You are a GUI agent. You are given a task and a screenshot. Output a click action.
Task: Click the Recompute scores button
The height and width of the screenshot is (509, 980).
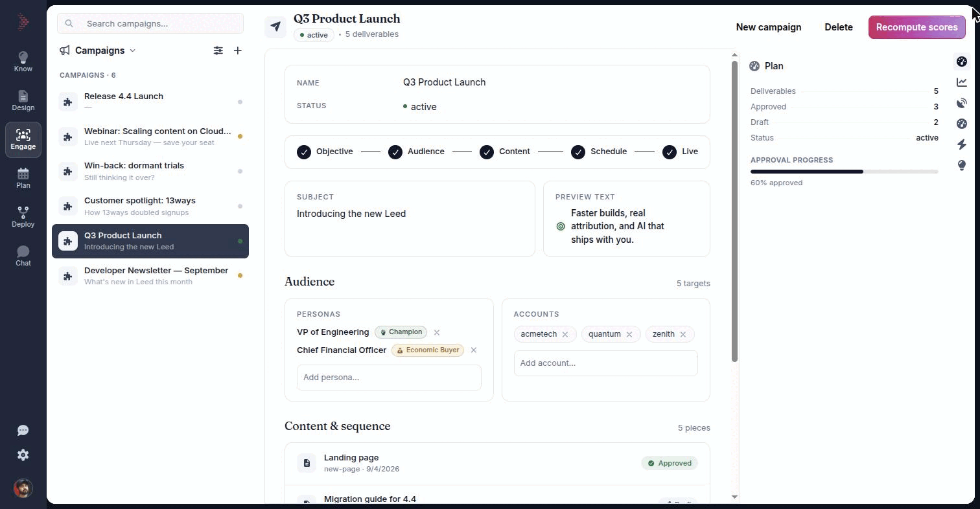(916, 27)
